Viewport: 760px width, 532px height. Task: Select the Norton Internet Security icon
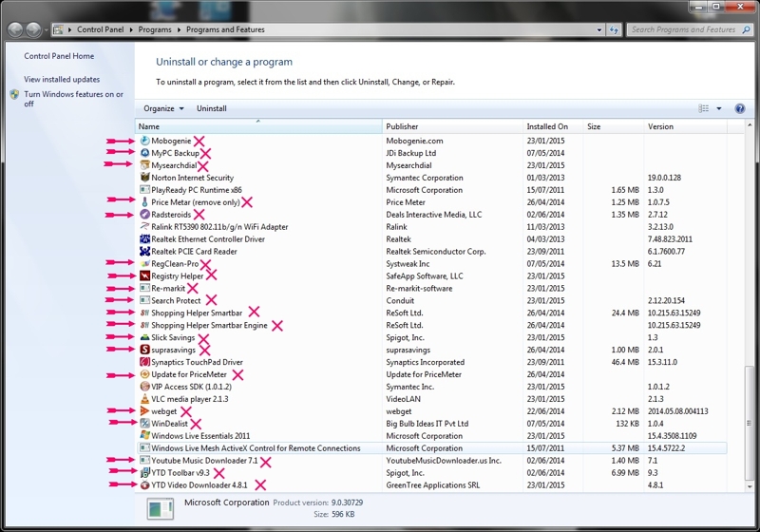[x=144, y=178]
